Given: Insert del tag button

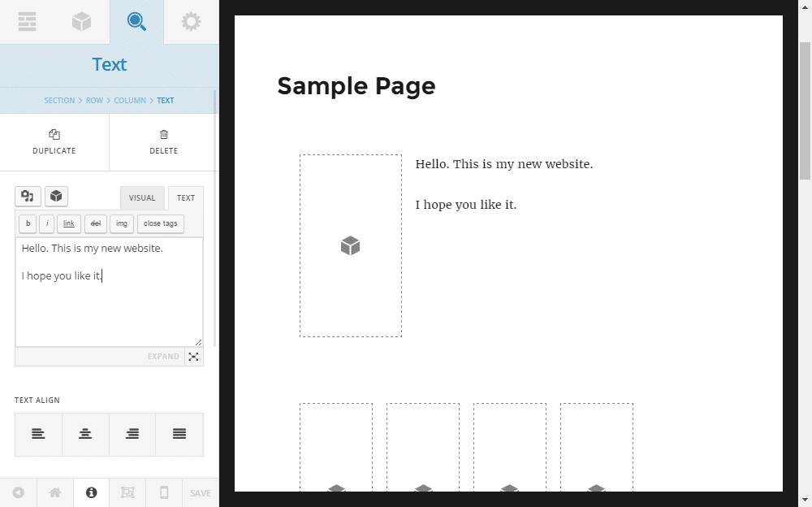Looking at the screenshot, I should pos(96,223).
